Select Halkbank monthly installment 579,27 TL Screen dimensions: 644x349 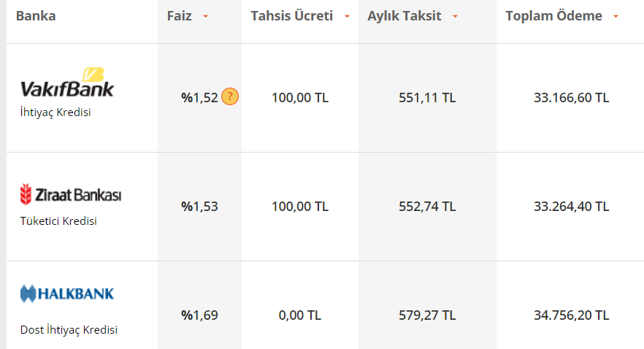(427, 315)
